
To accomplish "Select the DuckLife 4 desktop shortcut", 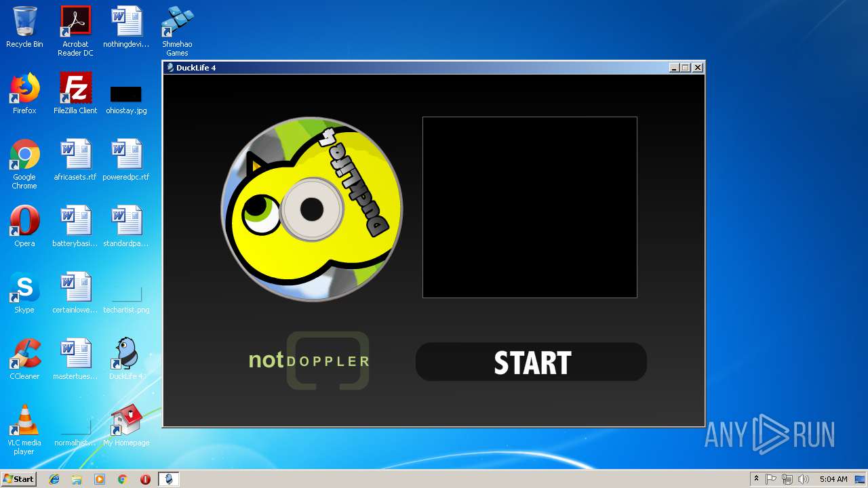I will (126, 359).
